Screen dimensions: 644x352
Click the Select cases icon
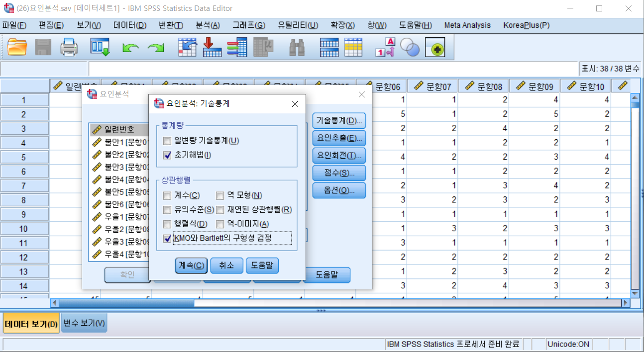click(354, 47)
